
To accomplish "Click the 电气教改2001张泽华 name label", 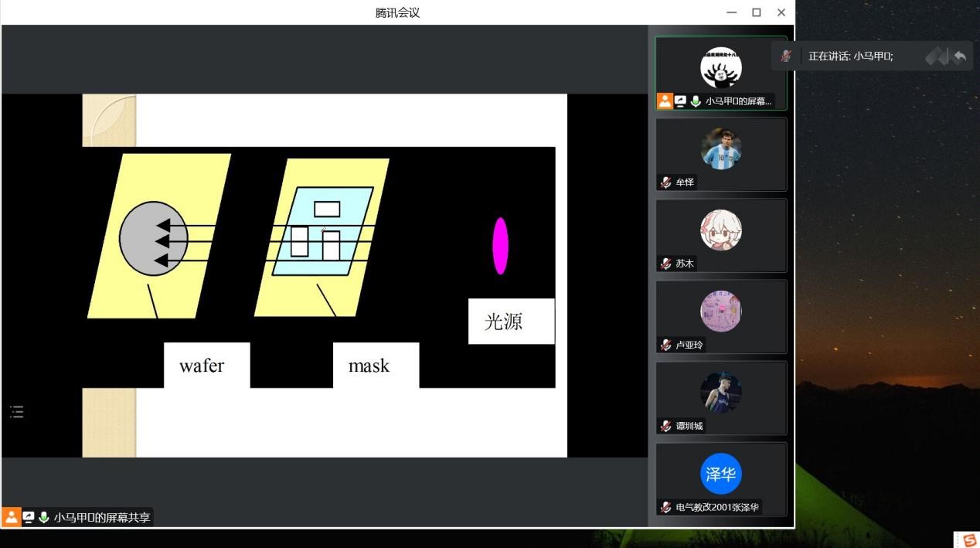I will (x=717, y=507).
